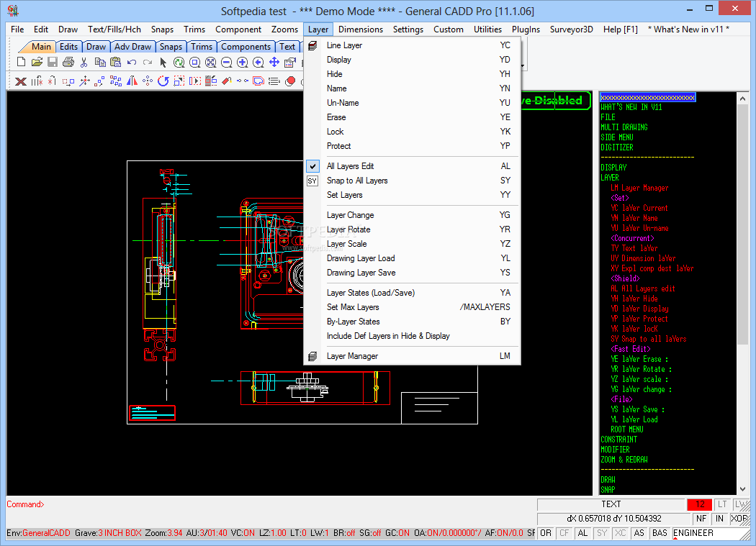Click the Zoom Out minus icon
This screenshot has width=756, height=546.
click(227, 62)
